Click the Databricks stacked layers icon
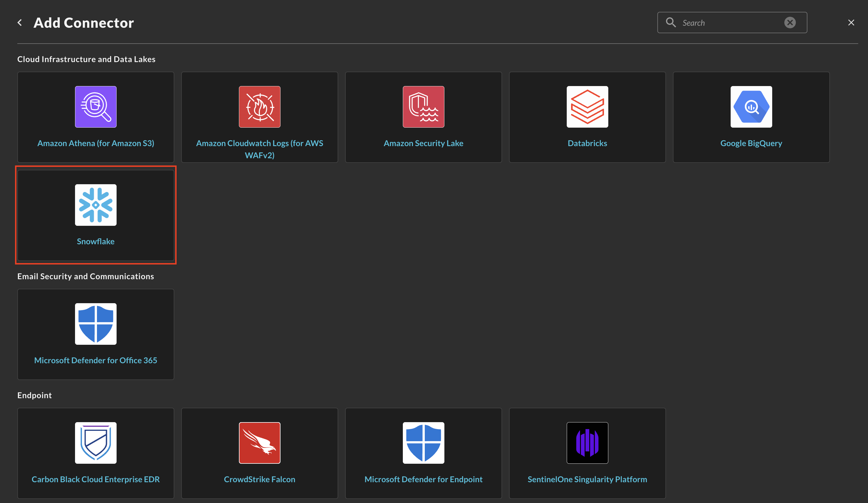Viewport: 868px width, 503px height. point(588,107)
